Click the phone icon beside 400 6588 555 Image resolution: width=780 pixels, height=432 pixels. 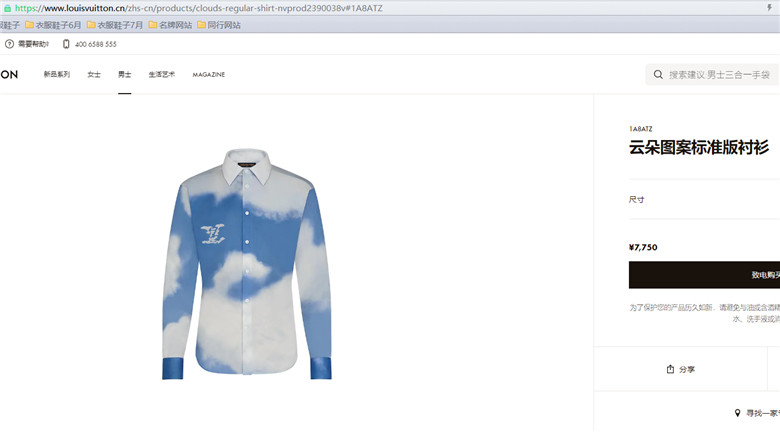pyautogui.click(x=66, y=44)
